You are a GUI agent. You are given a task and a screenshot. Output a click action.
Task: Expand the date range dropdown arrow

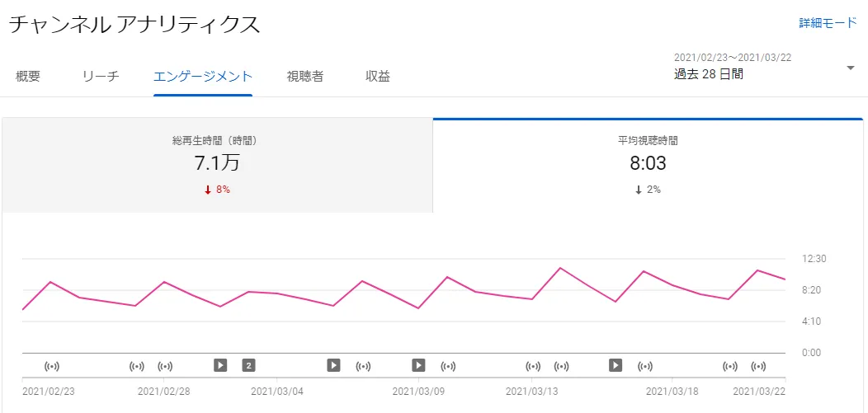(851, 68)
